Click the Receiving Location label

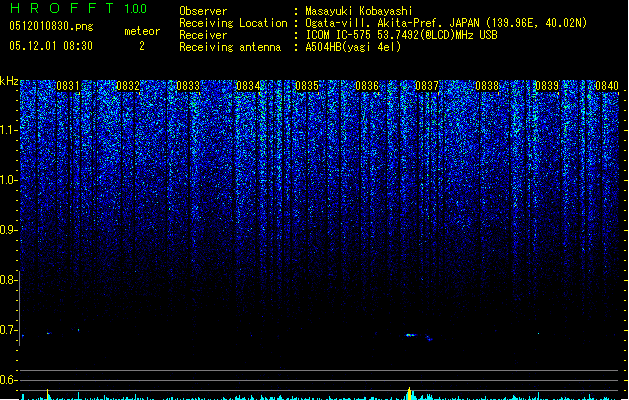pyautogui.click(x=233, y=23)
